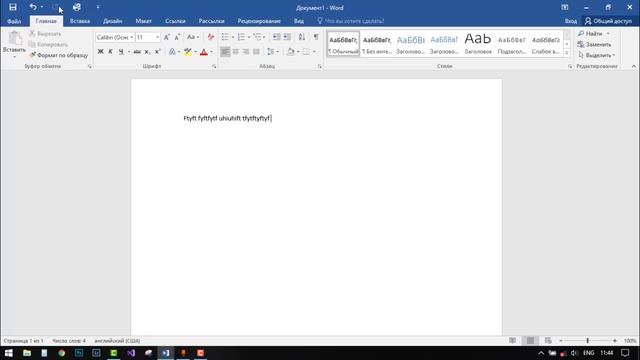
Task: Click the Вход sign-in link
Action: tap(571, 21)
